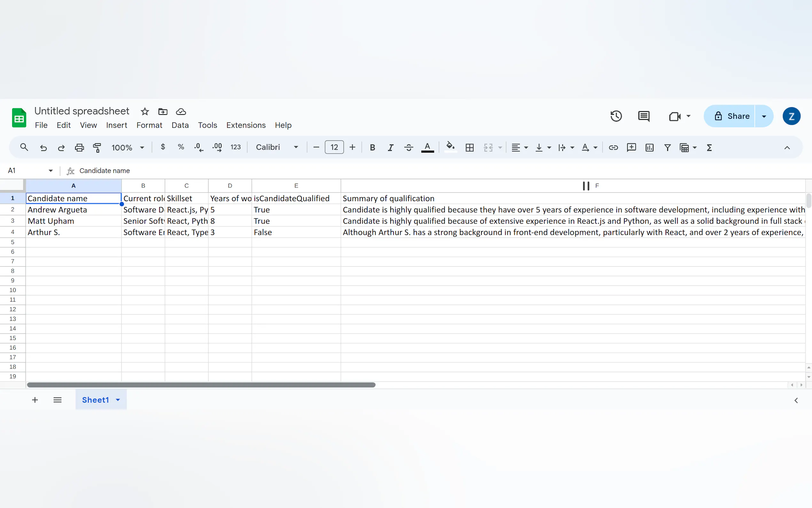Create a filter with funnel icon
Screen dimensions: 812x508
tap(667, 147)
